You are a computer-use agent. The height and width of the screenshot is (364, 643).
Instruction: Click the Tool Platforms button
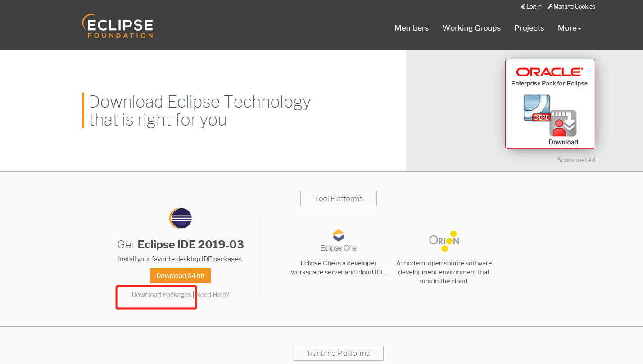coord(338,198)
